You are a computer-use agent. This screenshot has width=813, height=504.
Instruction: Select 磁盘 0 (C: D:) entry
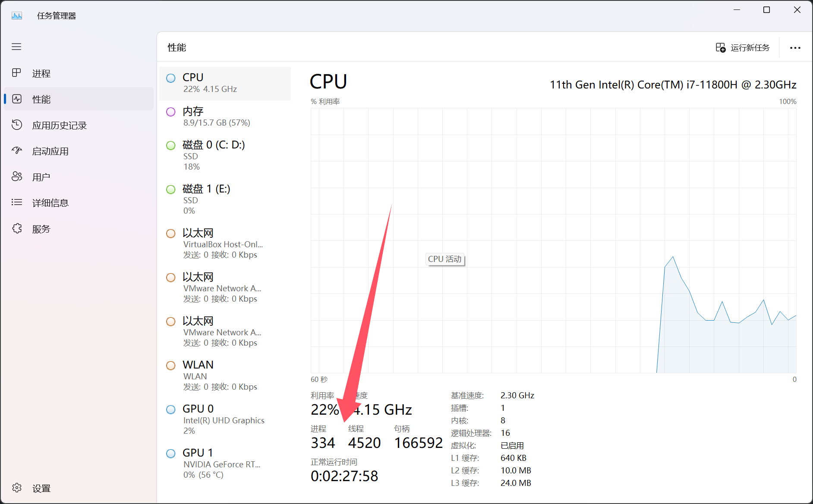pyautogui.click(x=225, y=156)
